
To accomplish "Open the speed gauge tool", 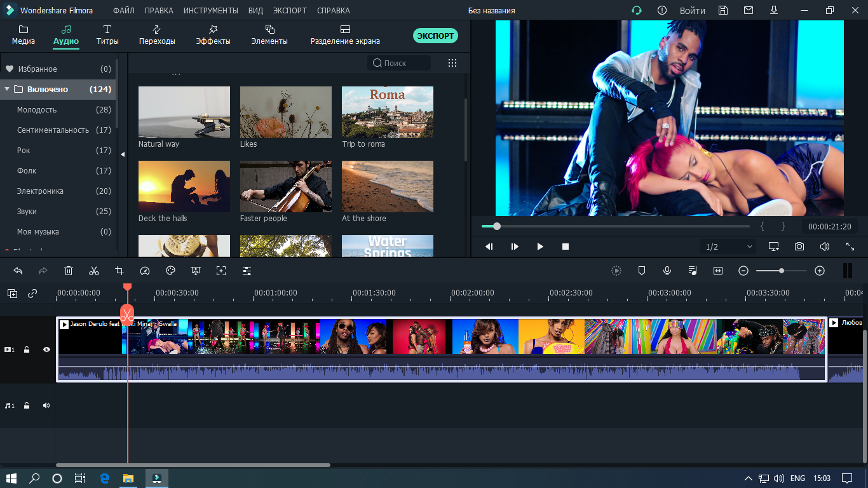I will pyautogui.click(x=145, y=271).
